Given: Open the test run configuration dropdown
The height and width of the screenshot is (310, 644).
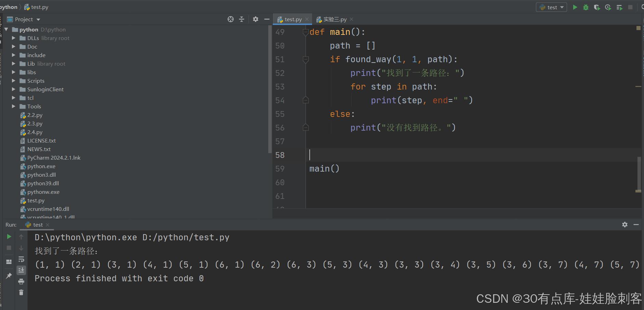Looking at the screenshot, I should point(551,7).
